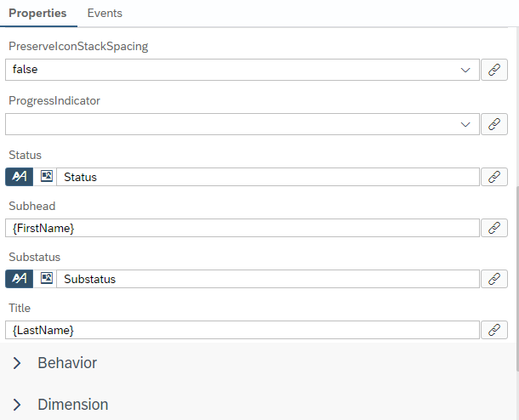Toggle text mode button for Substatus
This screenshot has width=519, height=420.
pyautogui.click(x=19, y=279)
